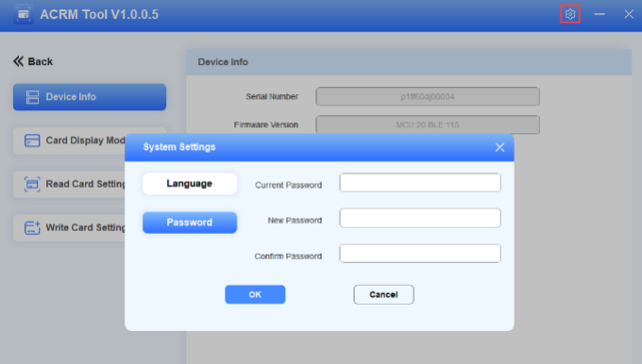Click the Card Display Mode card icon
The image size is (642, 364).
pyautogui.click(x=32, y=141)
